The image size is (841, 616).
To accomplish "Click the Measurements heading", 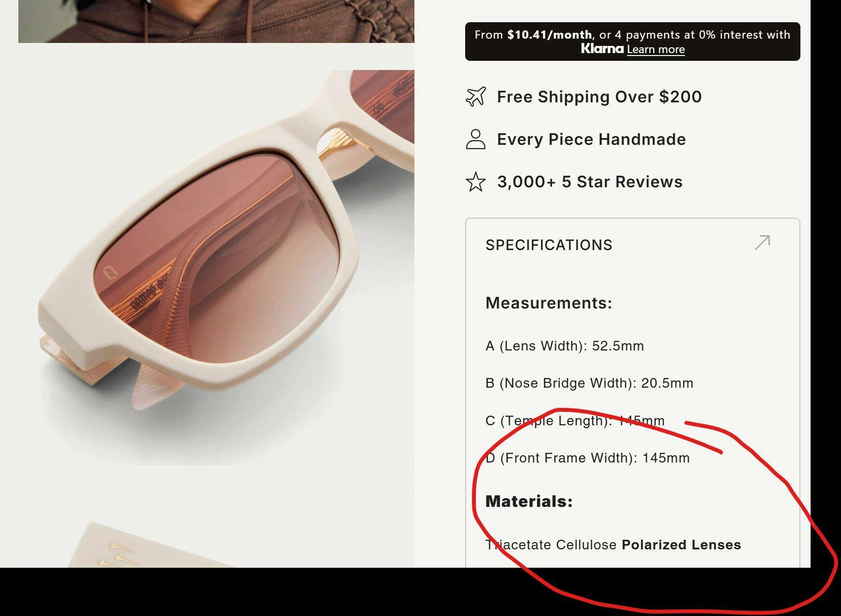I will (549, 303).
